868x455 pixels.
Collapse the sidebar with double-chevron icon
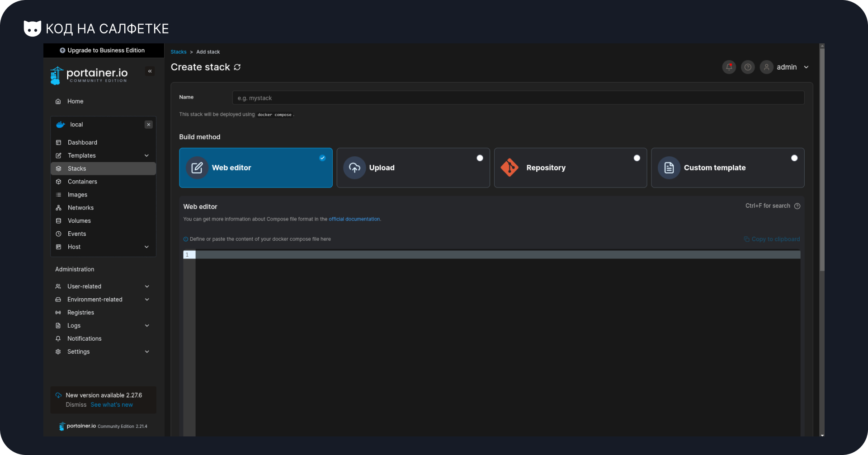click(x=150, y=71)
